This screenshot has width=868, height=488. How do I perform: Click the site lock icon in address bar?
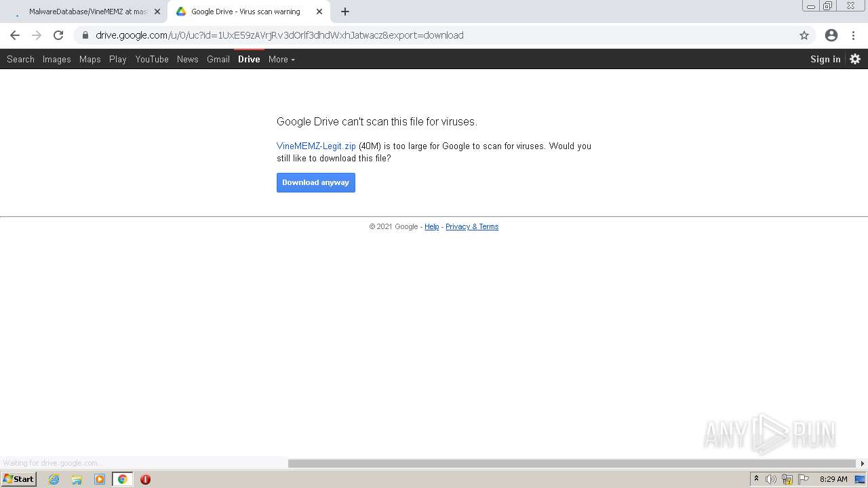click(x=85, y=35)
